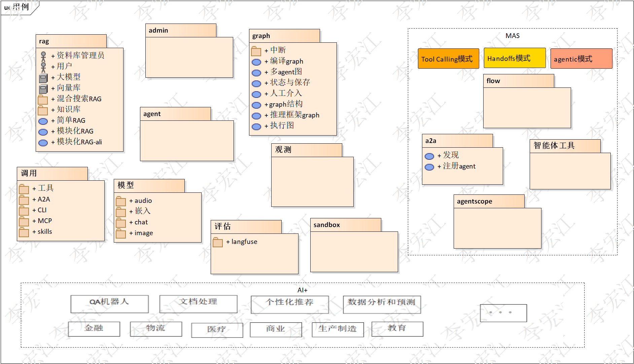Click the package icon next to CLI
The image size is (634, 364).
click(24, 211)
